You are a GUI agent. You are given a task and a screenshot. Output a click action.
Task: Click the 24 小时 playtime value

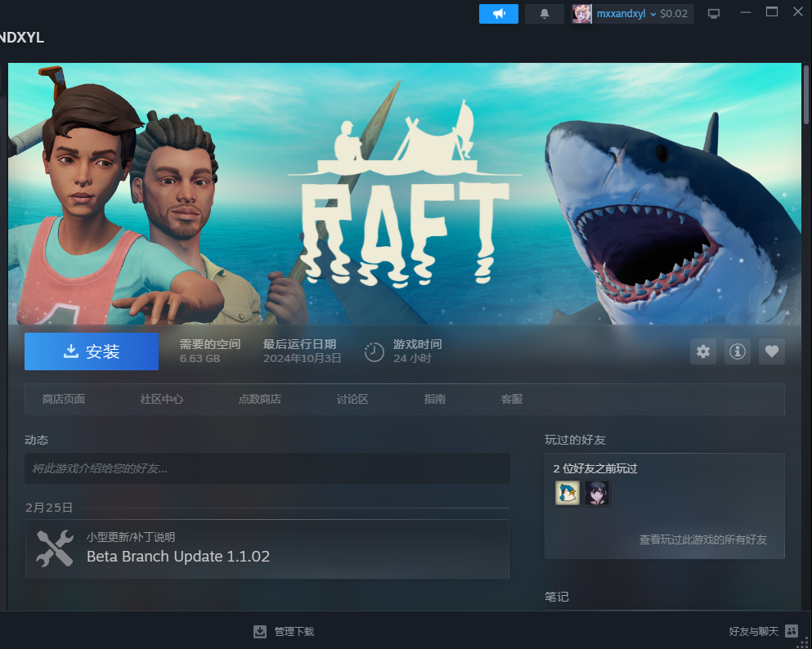pos(412,359)
